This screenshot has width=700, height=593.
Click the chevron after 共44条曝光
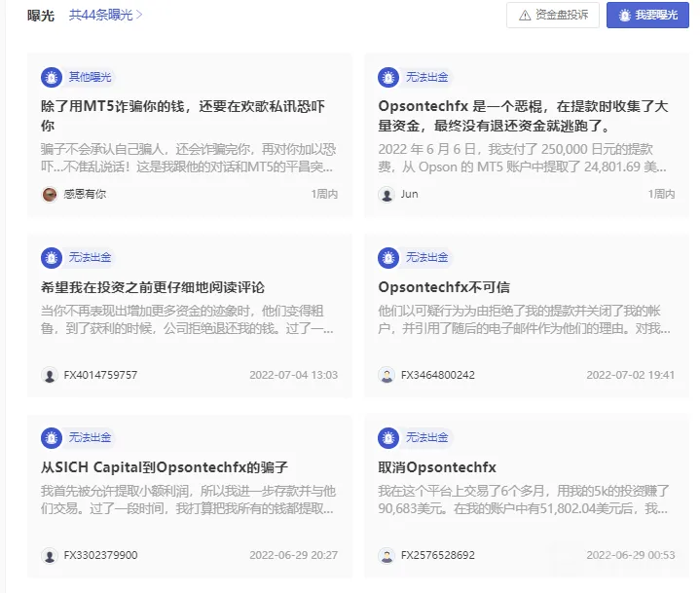(x=139, y=16)
